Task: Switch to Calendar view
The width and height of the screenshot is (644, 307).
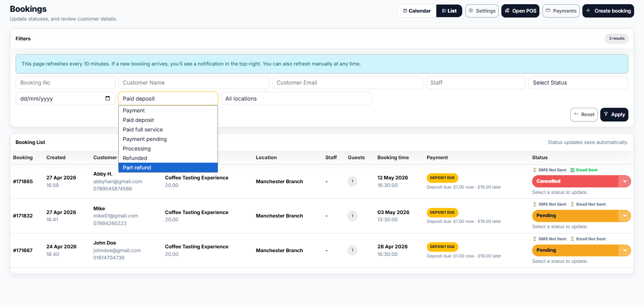Action: point(417,11)
